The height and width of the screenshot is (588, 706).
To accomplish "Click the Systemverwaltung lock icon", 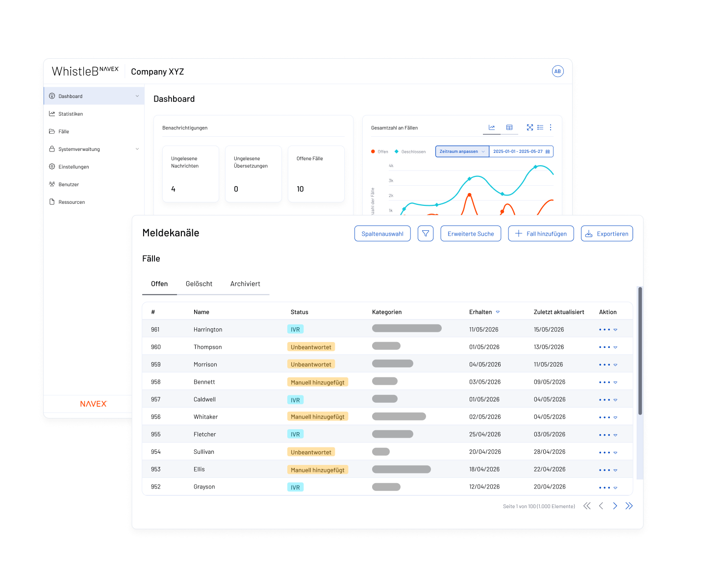I will coord(52,149).
